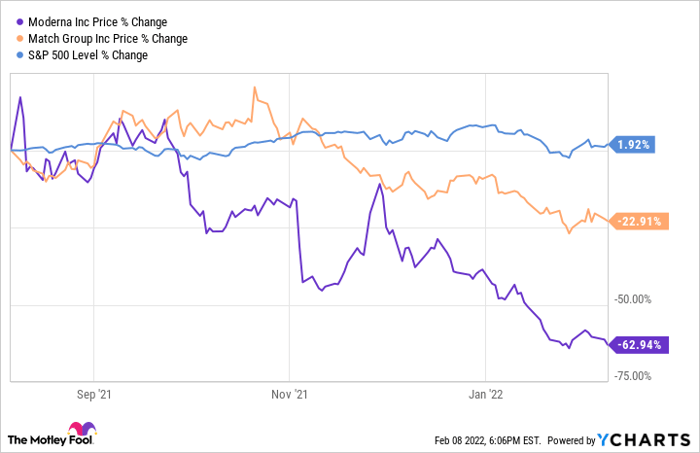Click the Match Group Inc Price % Change label
This screenshot has width=700, height=453.
(106, 39)
